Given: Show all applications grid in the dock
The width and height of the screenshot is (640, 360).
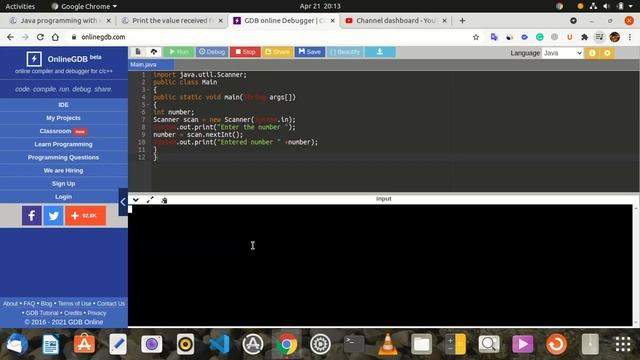Looking at the screenshot, I should (x=623, y=344).
